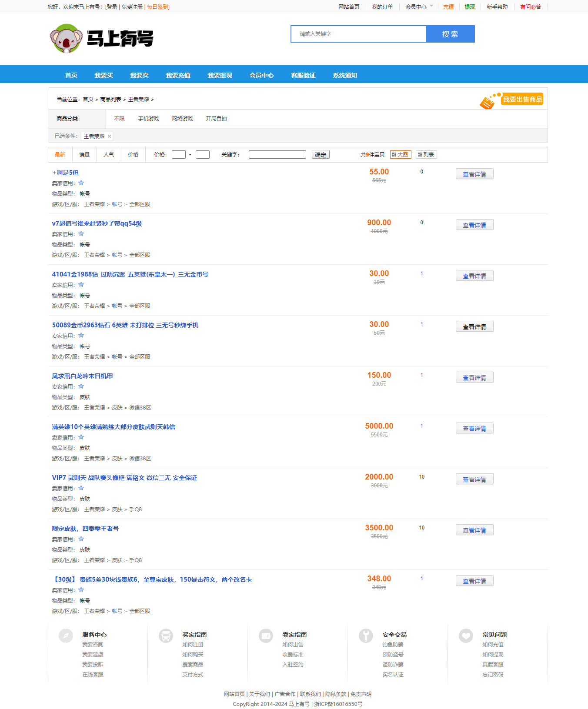The width and height of the screenshot is (588, 709).
Task: Click the 买家指南 bus icon
Action: tap(166, 636)
